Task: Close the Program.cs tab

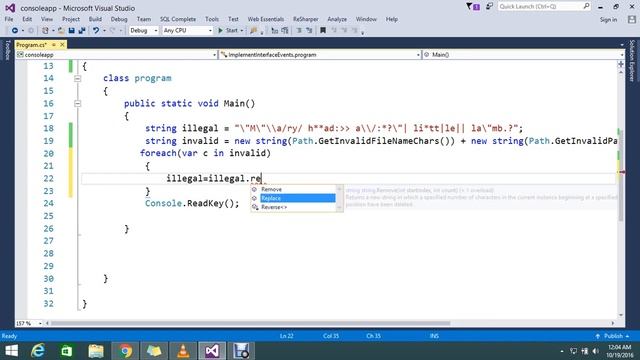Action: pos(62,44)
